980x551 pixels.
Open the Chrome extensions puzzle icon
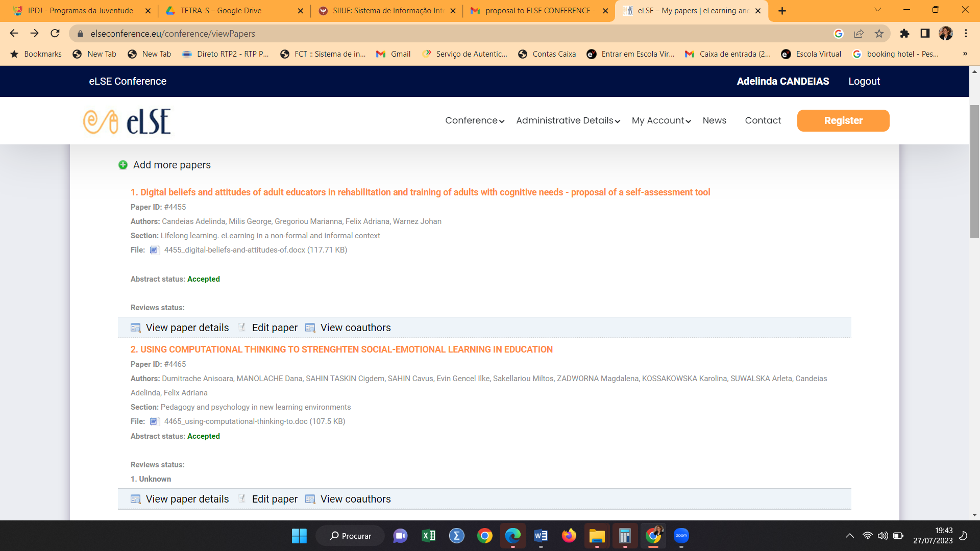tap(904, 34)
